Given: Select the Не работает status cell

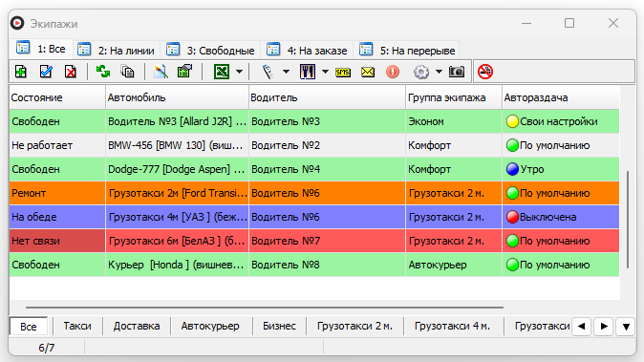Looking at the screenshot, I should (x=57, y=145).
